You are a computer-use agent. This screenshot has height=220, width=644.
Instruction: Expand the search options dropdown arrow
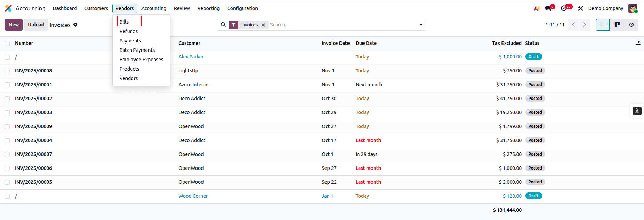click(421, 25)
